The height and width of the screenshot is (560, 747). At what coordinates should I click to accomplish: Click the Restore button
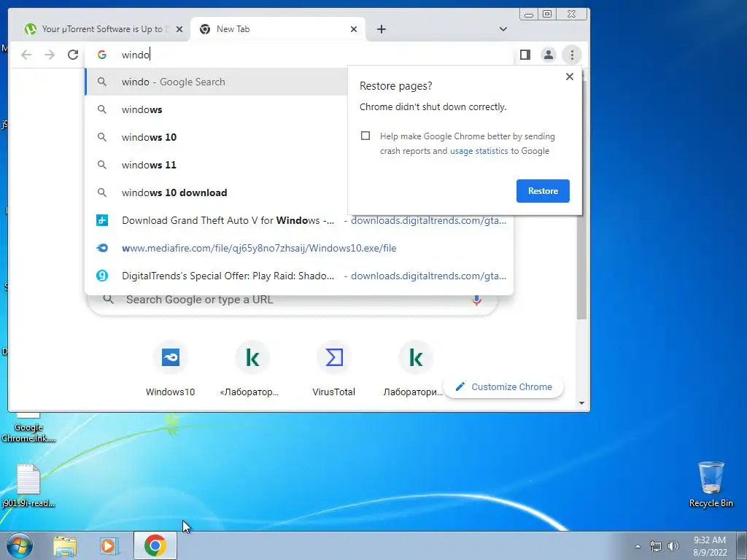543,191
